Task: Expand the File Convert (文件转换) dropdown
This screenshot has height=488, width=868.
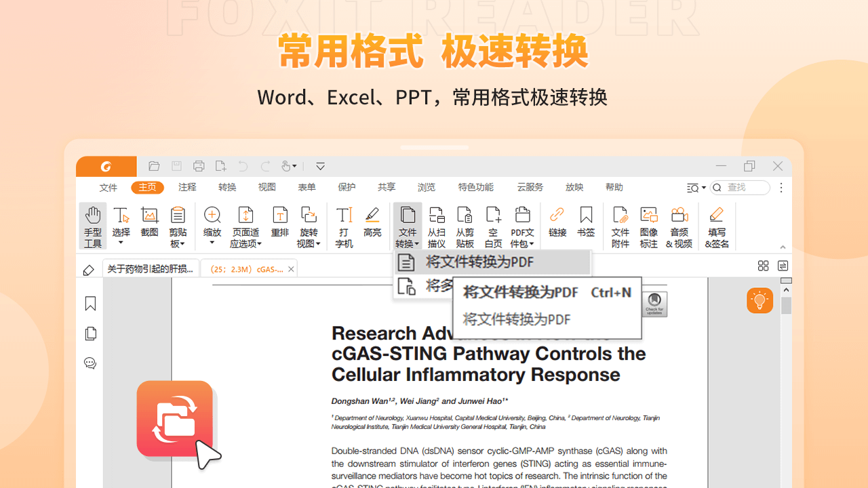Action: (407, 227)
